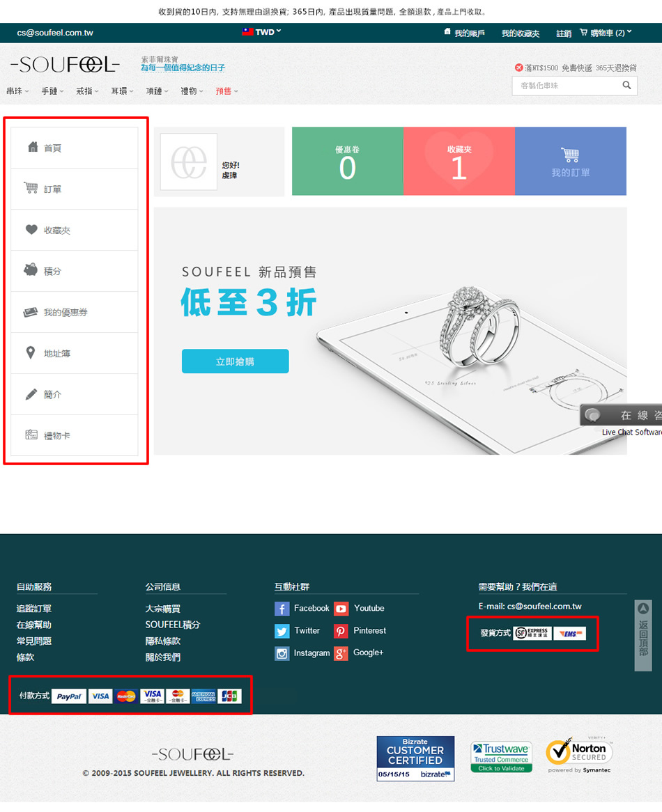This screenshot has width=662, height=812.
Task: Expand the 戒指 navigation menu
Action: (88, 91)
